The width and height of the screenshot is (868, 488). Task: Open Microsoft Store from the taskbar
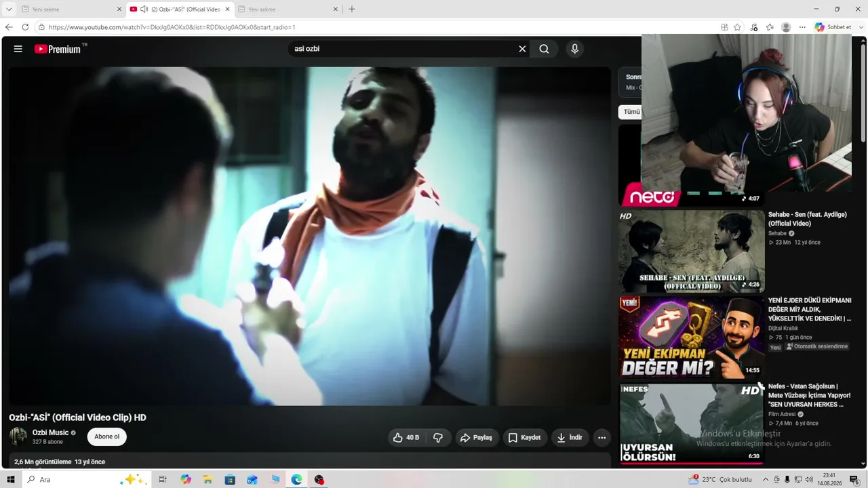[230, 480]
